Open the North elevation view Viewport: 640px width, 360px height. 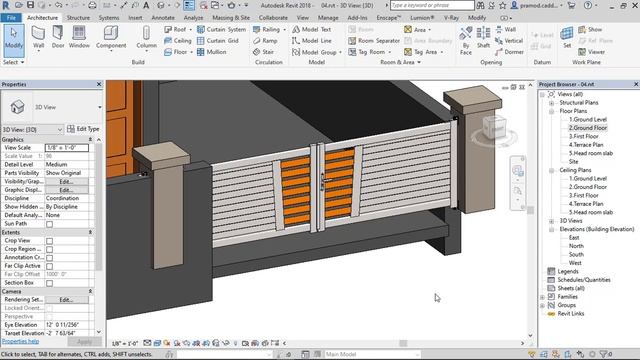point(576,246)
